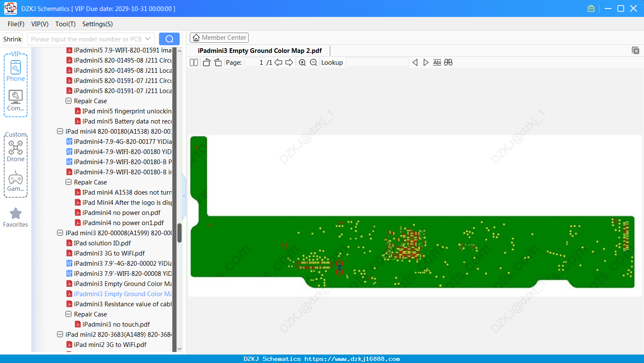Open the Phone category
Viewport: 644px width, 363px height.
coord(16,71)
